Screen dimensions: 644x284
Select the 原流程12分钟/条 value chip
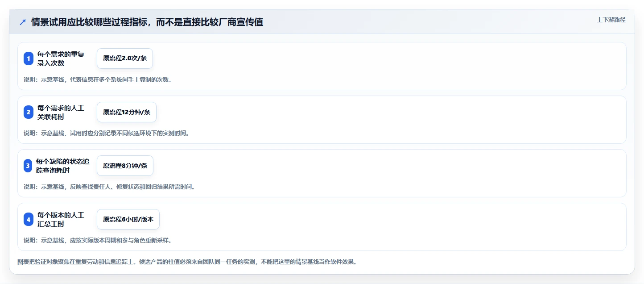tap(127, 112)
